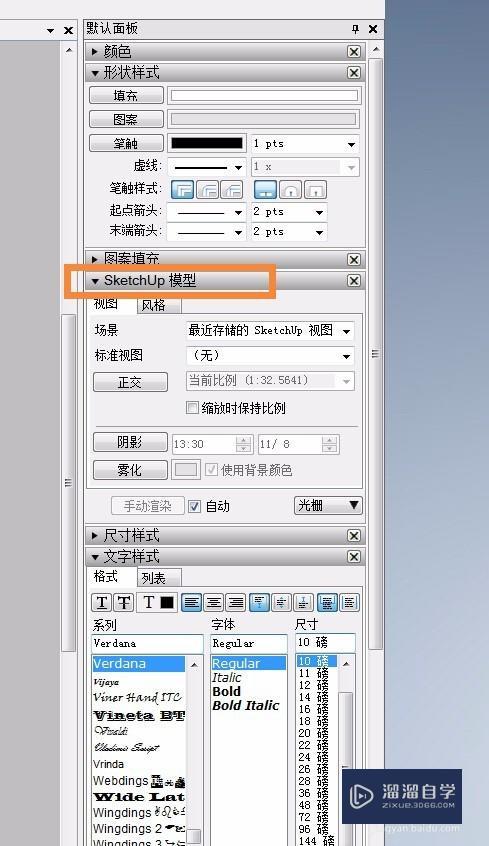The height and width of the screenshot is (846, 489).
Task: Close the 形状样式 panel
Action: click(x=354, y=73)
